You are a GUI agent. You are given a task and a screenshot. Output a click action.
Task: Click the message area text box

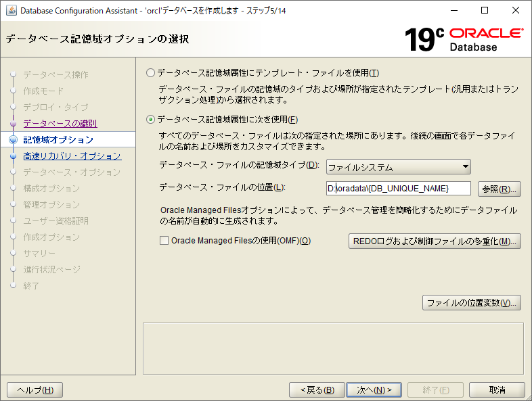click(333, 349)
